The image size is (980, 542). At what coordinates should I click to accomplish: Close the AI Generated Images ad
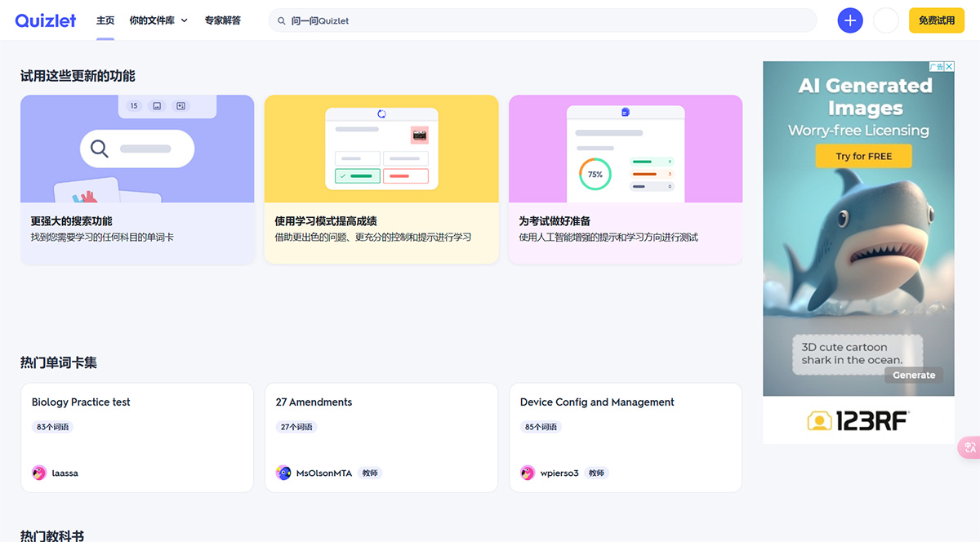click(x=950, y=66)
